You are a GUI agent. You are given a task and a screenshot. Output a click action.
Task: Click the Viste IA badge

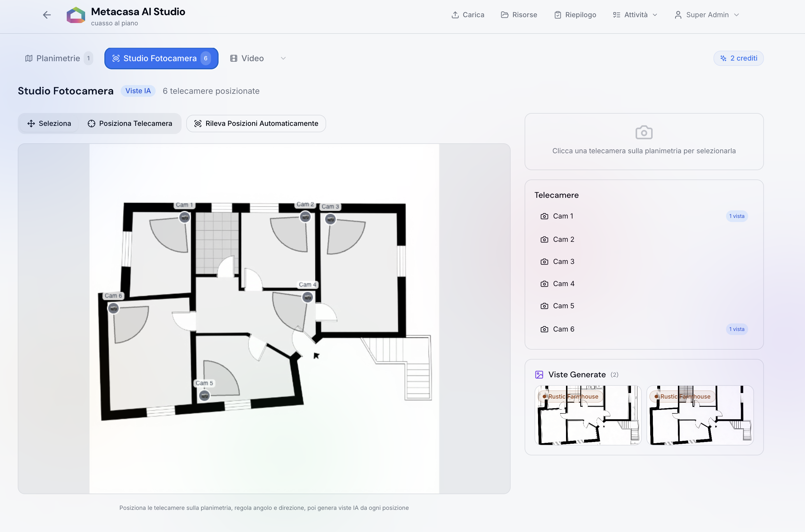point(138,91)
